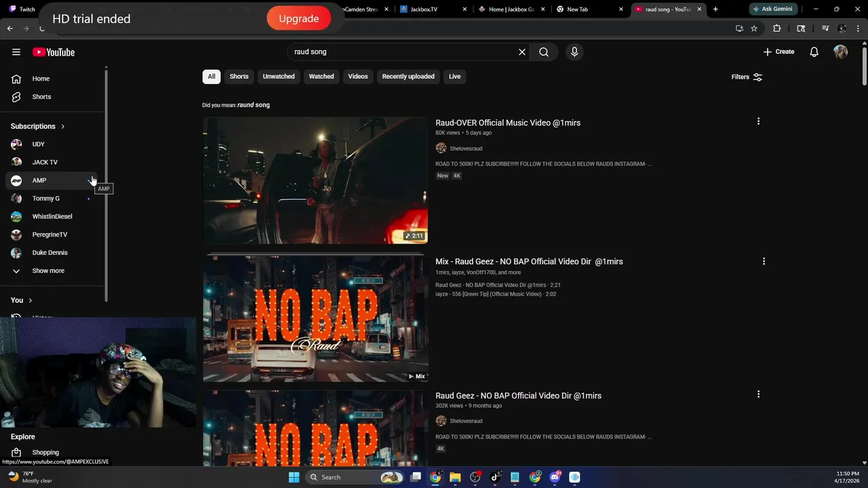Open the Duke Dennis subscription channel

(53, 253)
